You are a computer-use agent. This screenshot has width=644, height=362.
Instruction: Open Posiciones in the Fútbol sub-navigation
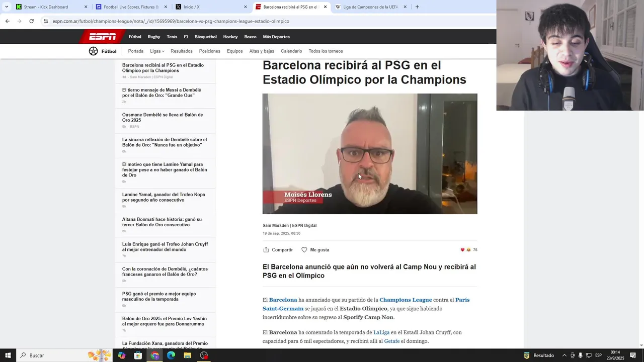(x=210, y=51)
